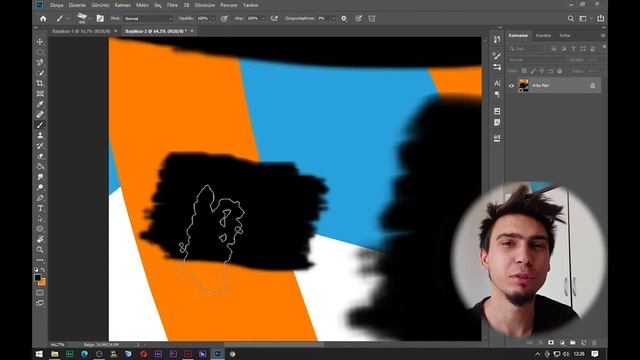Click the Arka Plan layer thumbnail
Viewport: 640px width, 360px height.
tap(523, 86)
